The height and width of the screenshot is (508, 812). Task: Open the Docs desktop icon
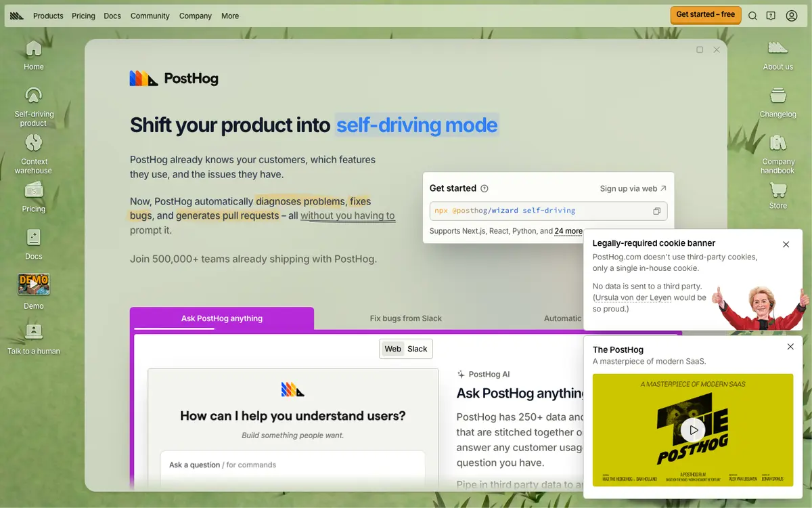point(33,245)
